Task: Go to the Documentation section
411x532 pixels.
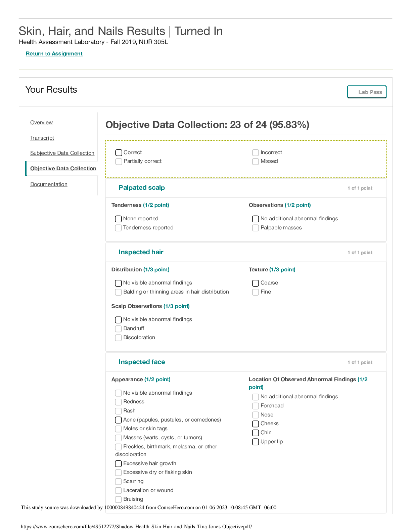Action: click(x=49, y=184)
